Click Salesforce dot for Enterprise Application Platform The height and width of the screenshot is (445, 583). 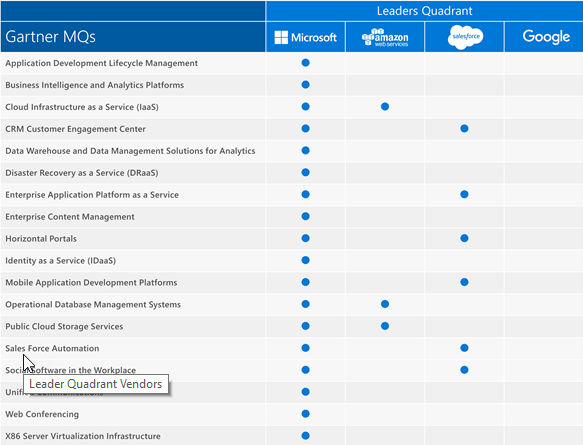[x=464, y=194]
